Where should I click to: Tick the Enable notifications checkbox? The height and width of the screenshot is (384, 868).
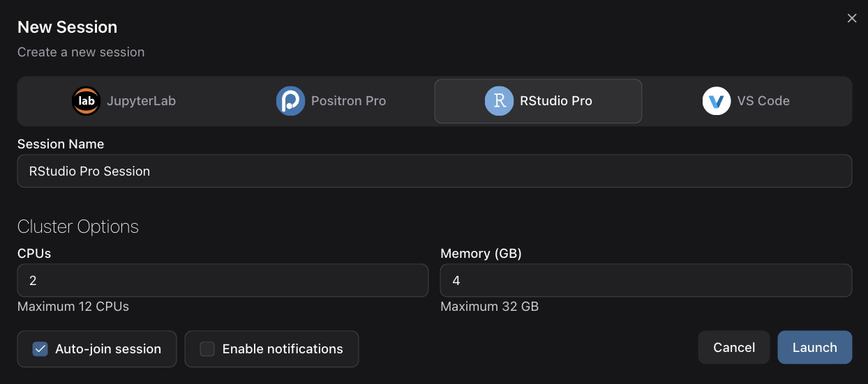tap(207, 349)
